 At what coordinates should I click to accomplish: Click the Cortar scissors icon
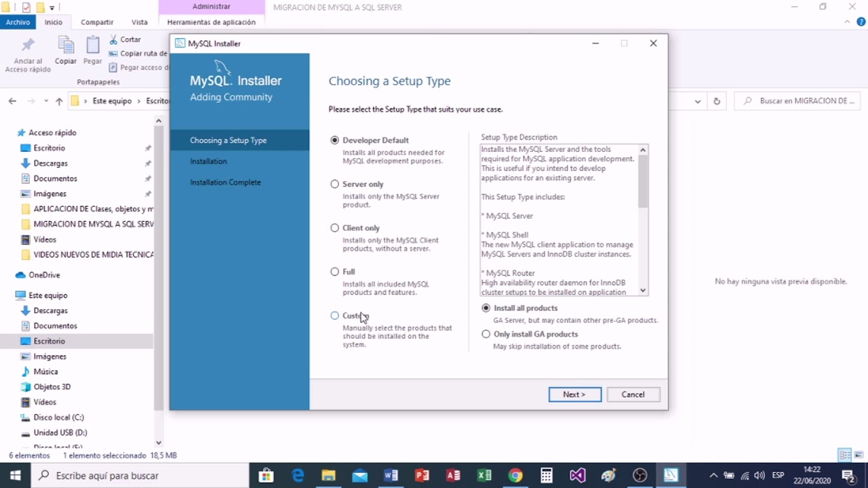click(113, 40)
